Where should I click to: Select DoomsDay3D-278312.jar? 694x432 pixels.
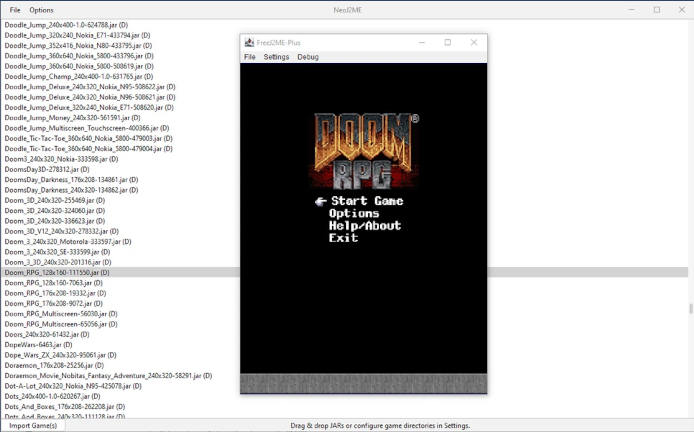click(x=46, y=170)
